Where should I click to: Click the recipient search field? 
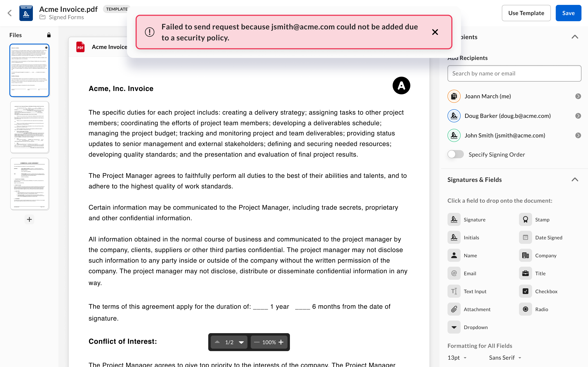[x=514, y=73]
